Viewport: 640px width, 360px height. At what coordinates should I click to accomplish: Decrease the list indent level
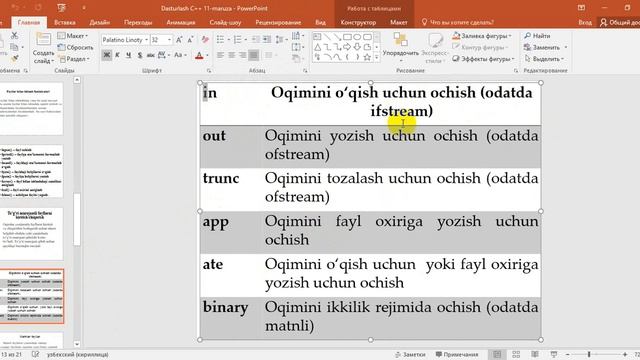[256, 40]
